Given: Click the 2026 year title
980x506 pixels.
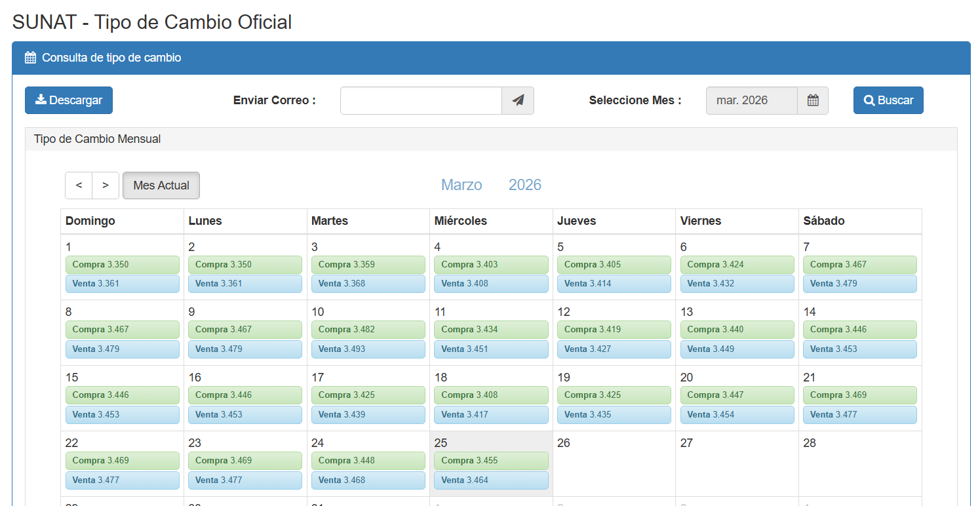Looking at the screenshot, I should pos(525,185).
